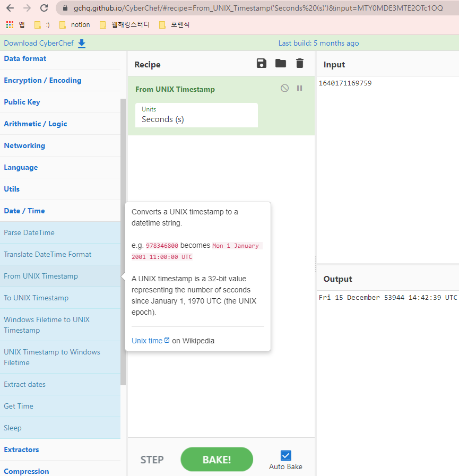Reload the CyberChef page
459x476 pixels.
point(45,8)
